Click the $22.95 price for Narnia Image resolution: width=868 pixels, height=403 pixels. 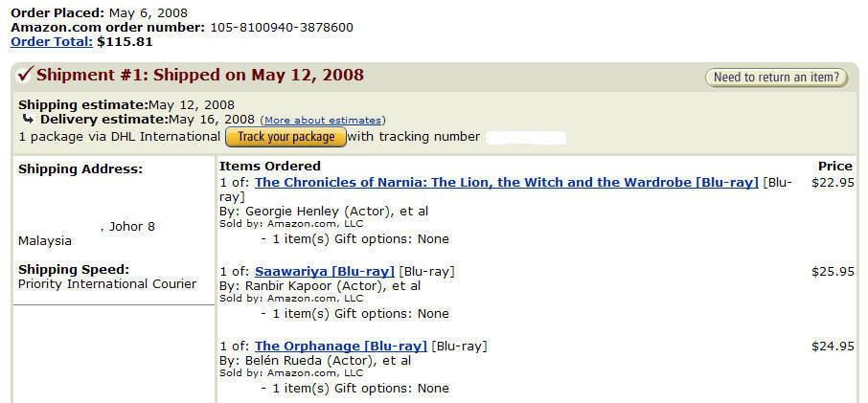click(x=832, y=182)
